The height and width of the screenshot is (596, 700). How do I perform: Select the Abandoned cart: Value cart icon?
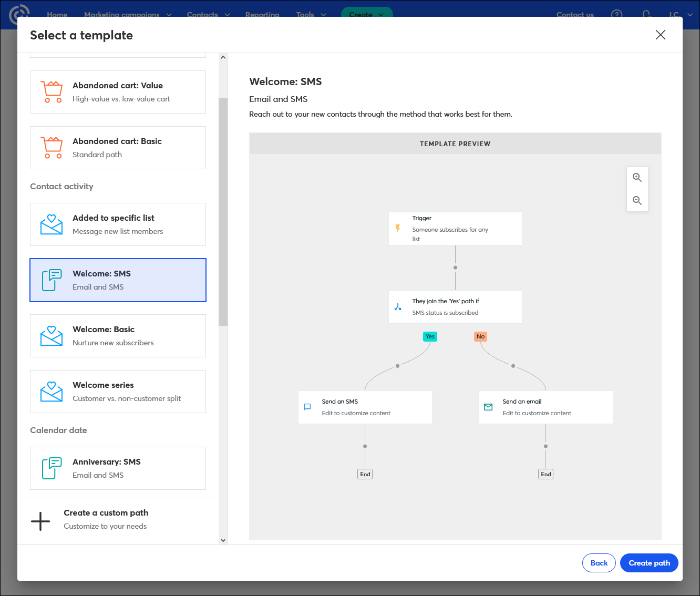pyautogui.click(x=52, y=90)
